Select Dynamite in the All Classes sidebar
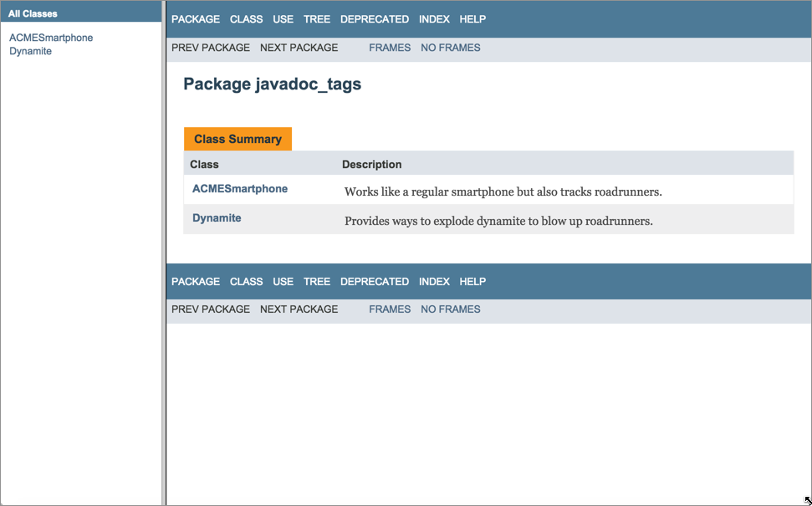The image size is (812, 506). point(30,51)
